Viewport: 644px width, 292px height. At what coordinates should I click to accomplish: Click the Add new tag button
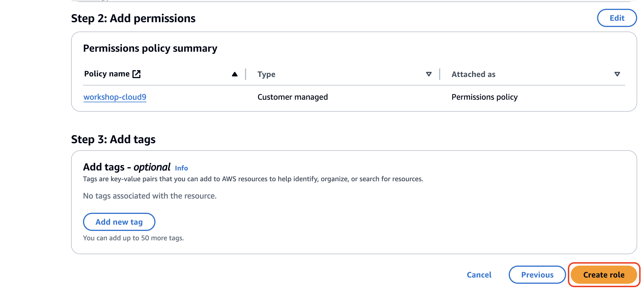(x=119, y=222)
